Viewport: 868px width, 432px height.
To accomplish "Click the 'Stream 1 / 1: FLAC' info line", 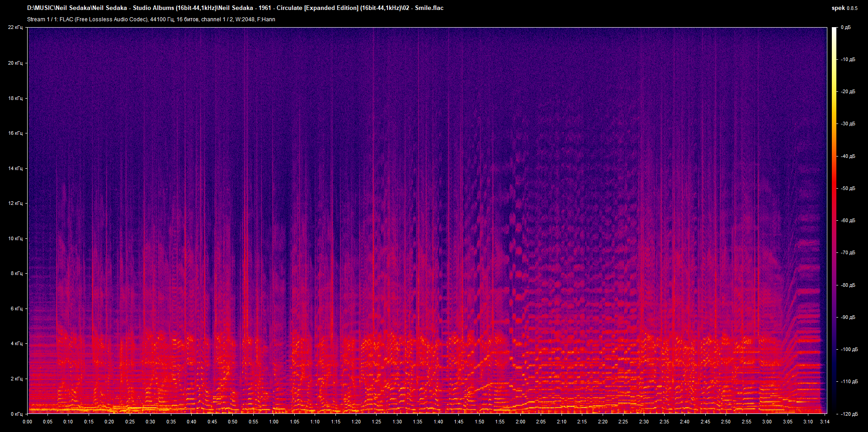I will pos(151,19).
